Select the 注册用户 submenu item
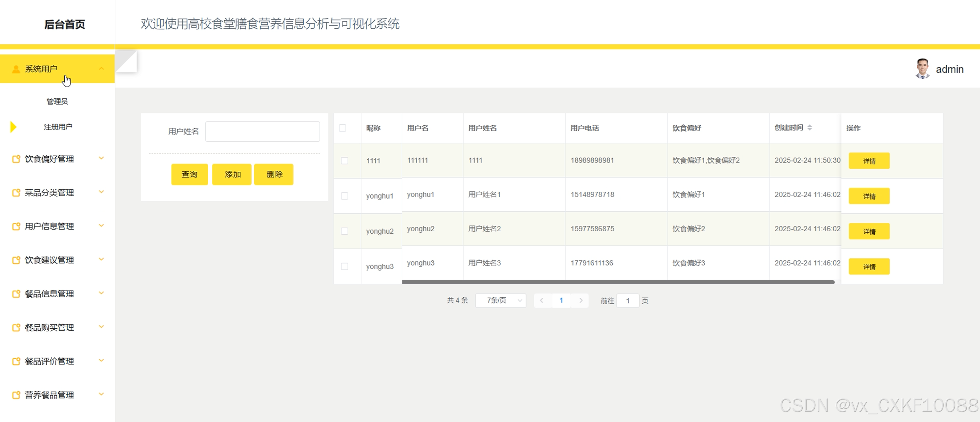Screen dimensions: 980x422 pos(58,127)
